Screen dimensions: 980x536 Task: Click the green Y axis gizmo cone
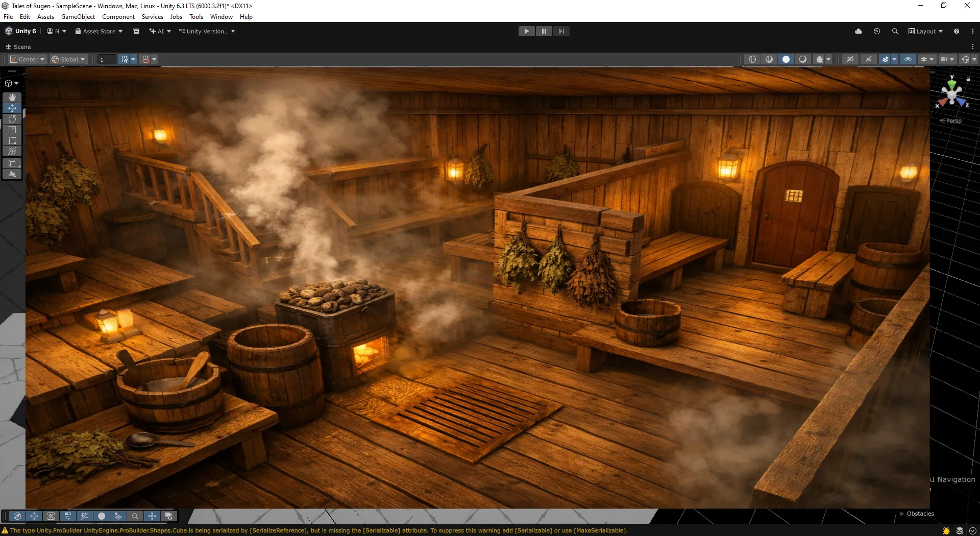pos(952,83)
